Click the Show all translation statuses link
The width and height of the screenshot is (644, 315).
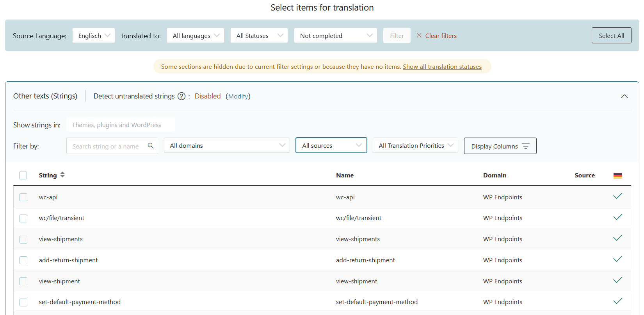(x=442, y=67)
